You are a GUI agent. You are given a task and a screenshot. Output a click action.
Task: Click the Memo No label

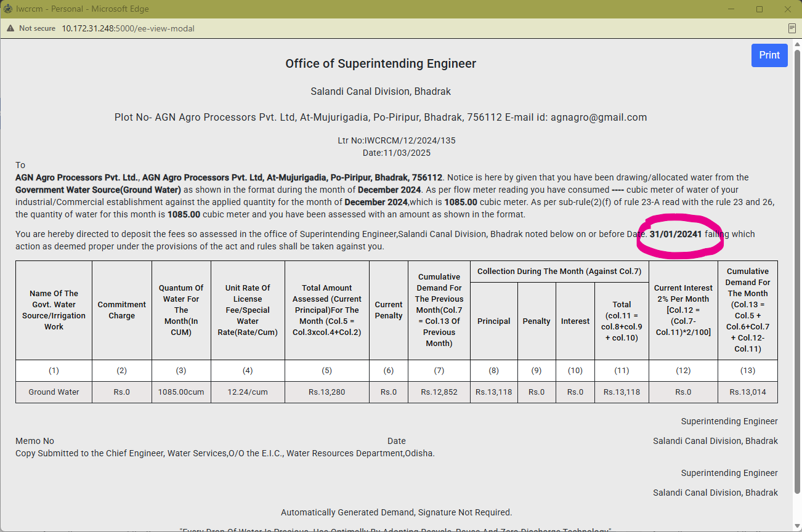pos(34,441)
